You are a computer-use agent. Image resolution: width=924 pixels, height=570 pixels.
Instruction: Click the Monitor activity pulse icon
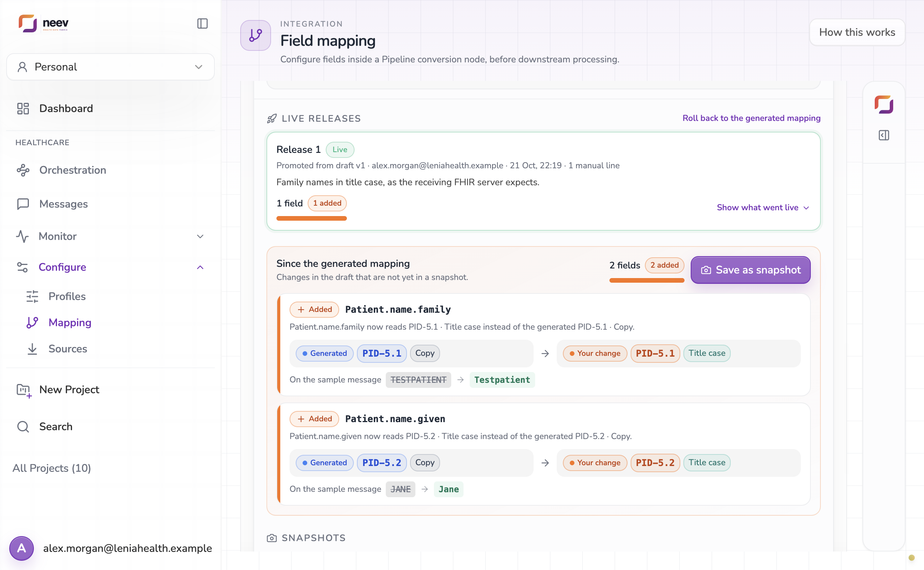tap(23, 236)
